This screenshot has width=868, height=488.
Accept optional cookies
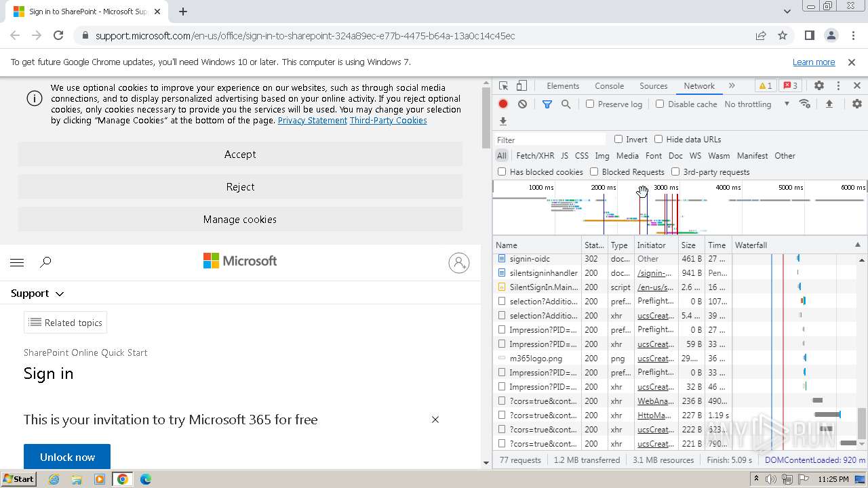coord(240,155)
